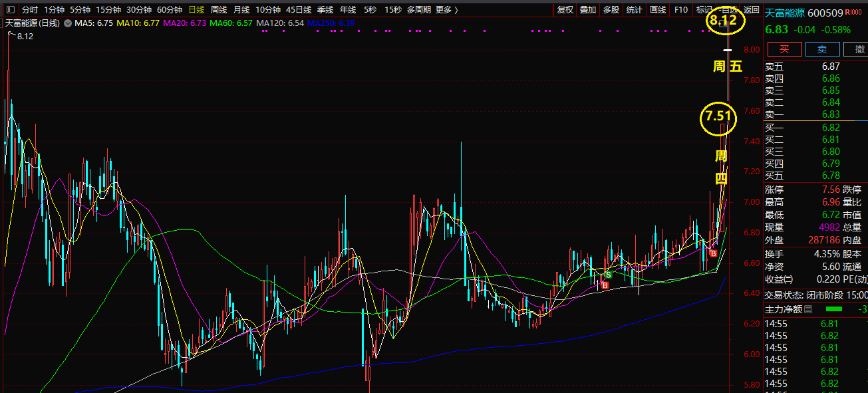Click the MA120: 6.54 indicator label

280,23
